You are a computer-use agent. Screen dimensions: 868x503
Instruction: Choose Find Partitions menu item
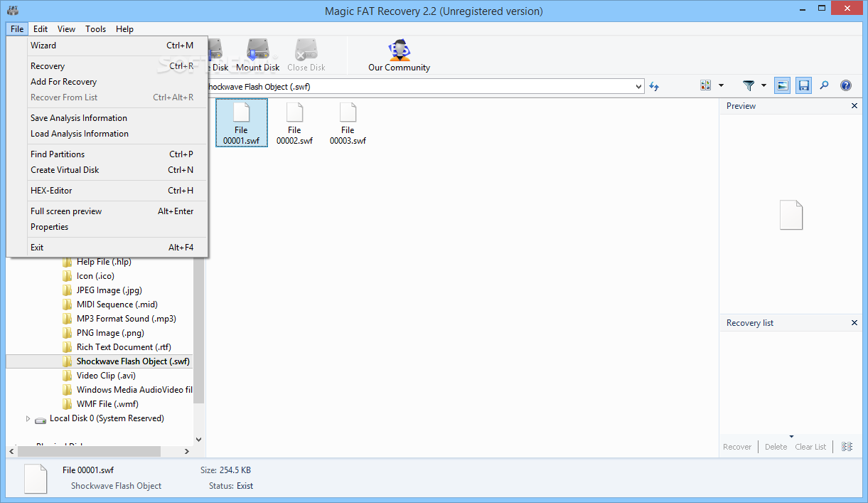(107, 154)
